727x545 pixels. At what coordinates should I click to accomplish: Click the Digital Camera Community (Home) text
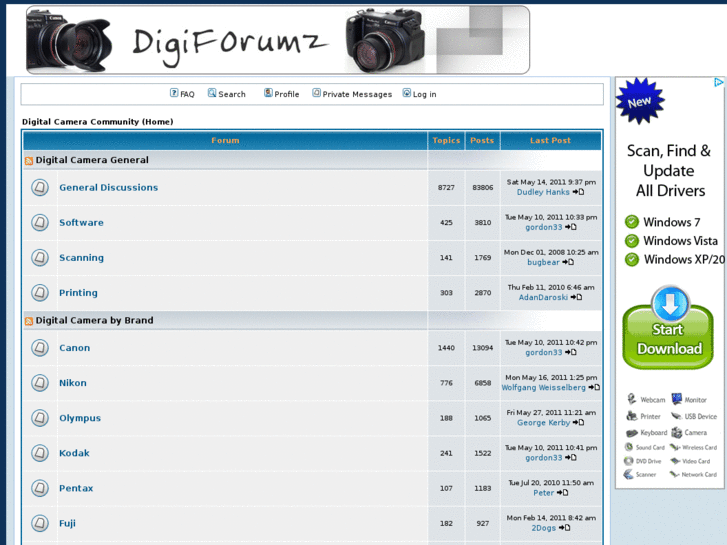pos(97,122)
